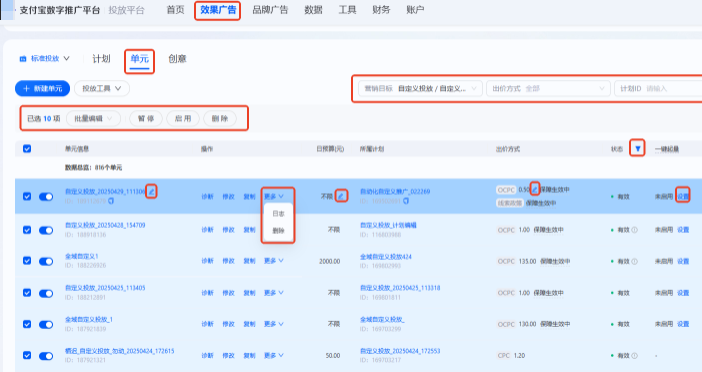The height and width of the screenshot is (372, 702).
Task: Choose 删除 from the 更多 popup menu
Action: (x=278, y=231)
